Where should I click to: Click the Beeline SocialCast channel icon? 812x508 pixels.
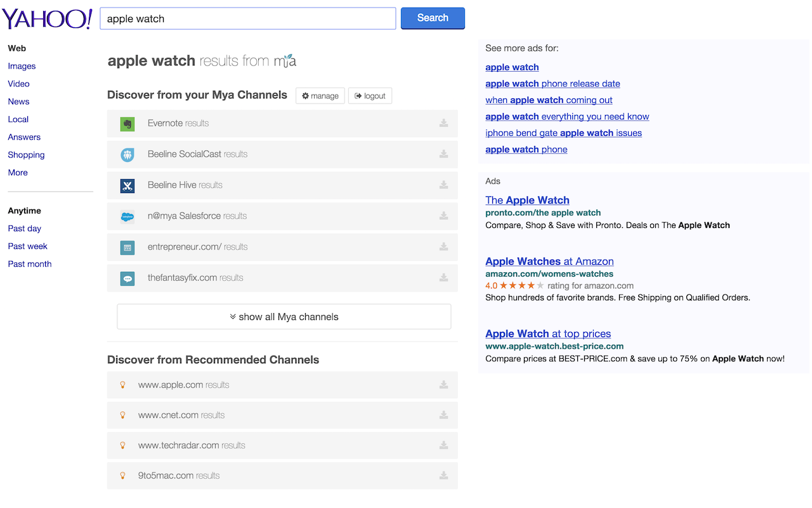click(128, 155)
